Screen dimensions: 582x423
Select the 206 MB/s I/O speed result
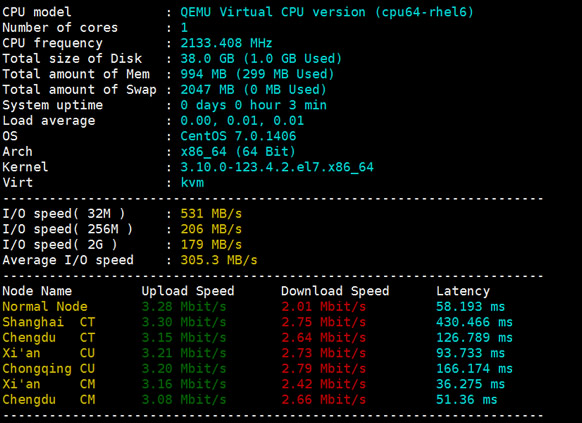coord(211,229)
